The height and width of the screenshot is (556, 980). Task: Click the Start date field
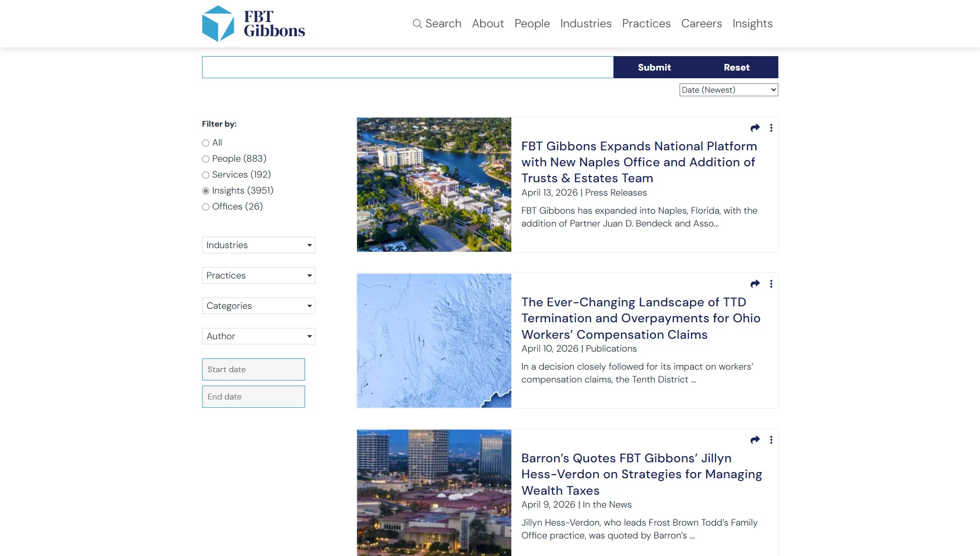click(253, 369)
